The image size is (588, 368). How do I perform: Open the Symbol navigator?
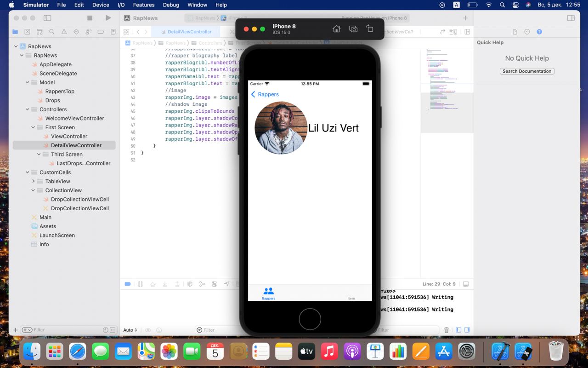[x=40, y=32]
